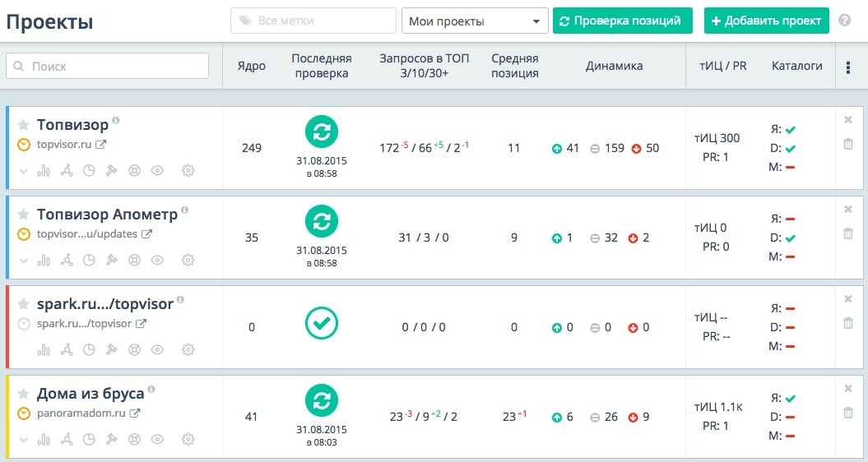Open settings gear in Топвизор row
The image size is (868, 462).
(x=188, y=170)
